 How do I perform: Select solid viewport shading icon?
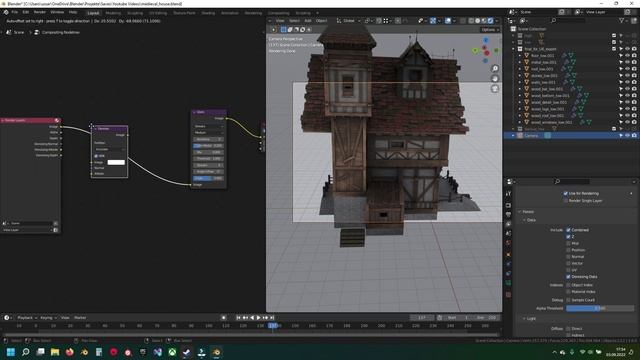click(x=478, y=20)
